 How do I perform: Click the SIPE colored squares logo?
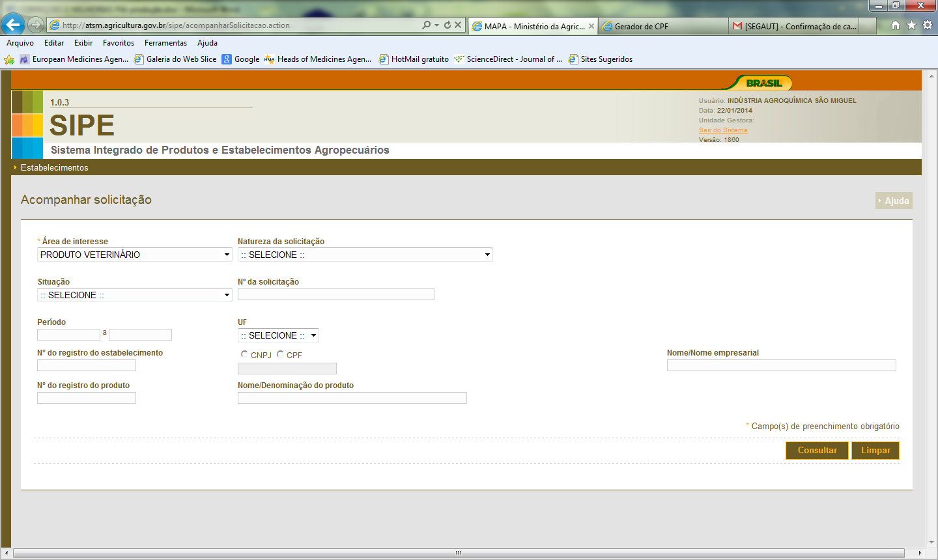[27, 124]
